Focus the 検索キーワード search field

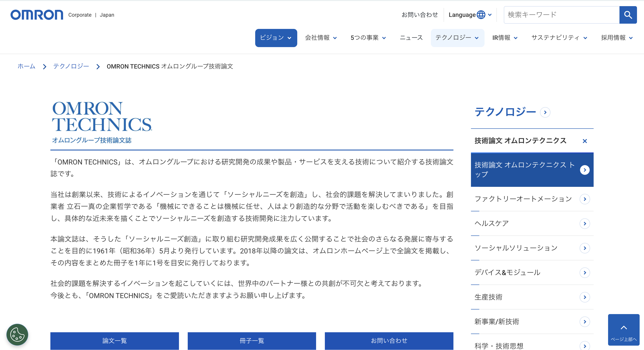(x=561, y=15)
